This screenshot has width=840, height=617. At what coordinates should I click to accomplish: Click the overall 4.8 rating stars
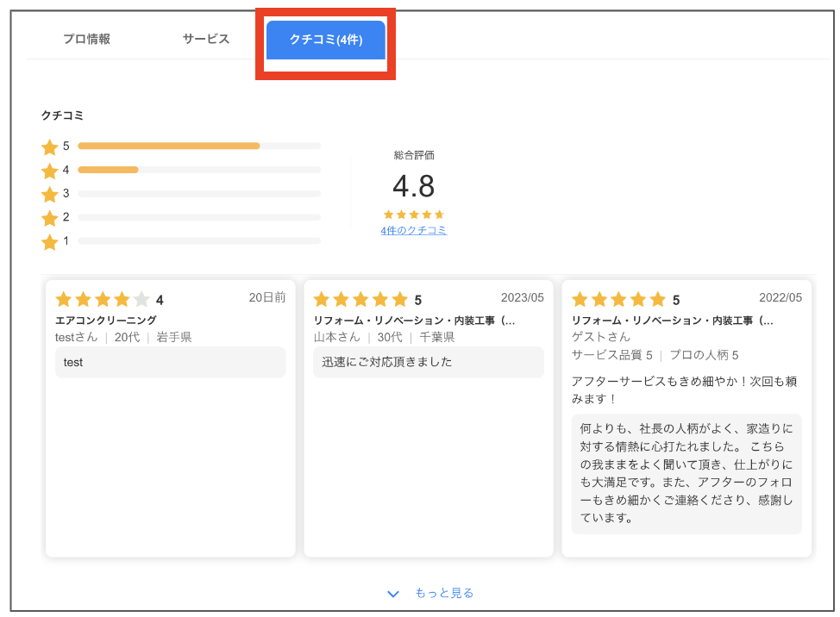(x=414, y=215)
